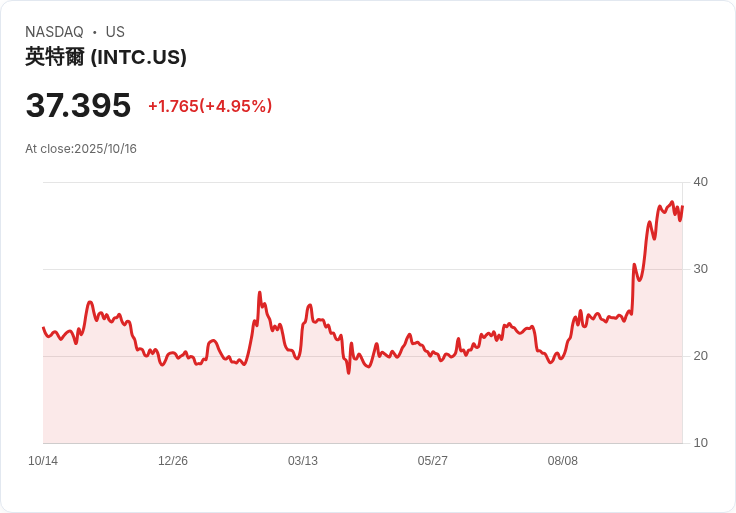736x513 pixels.
Task: Click the US market label
Action: click(x=115, y=32)
